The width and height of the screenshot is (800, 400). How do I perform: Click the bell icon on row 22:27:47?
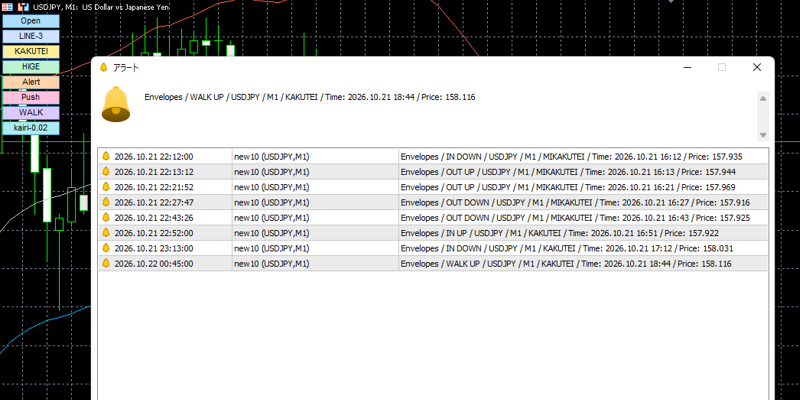[106, 202]
